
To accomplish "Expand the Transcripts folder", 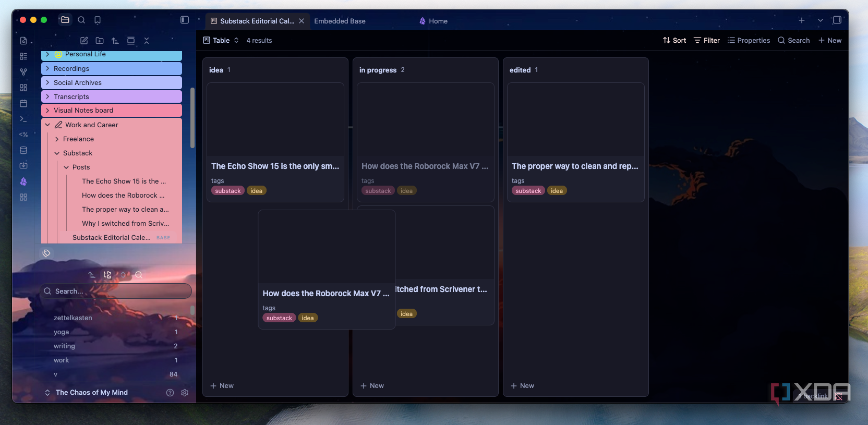I will click(x=47, y=96).
